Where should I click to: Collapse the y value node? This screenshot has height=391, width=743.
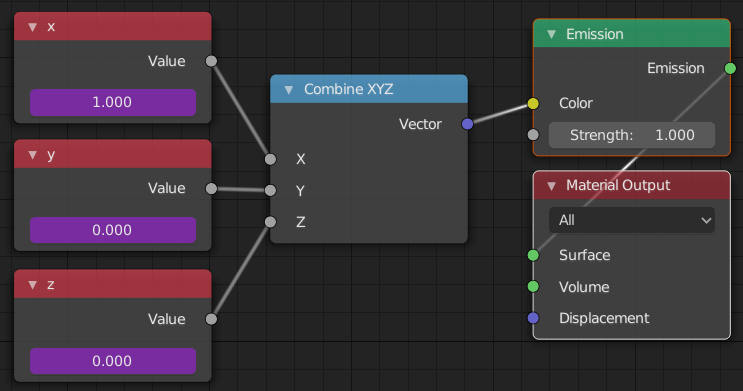(x=32, y=155)
